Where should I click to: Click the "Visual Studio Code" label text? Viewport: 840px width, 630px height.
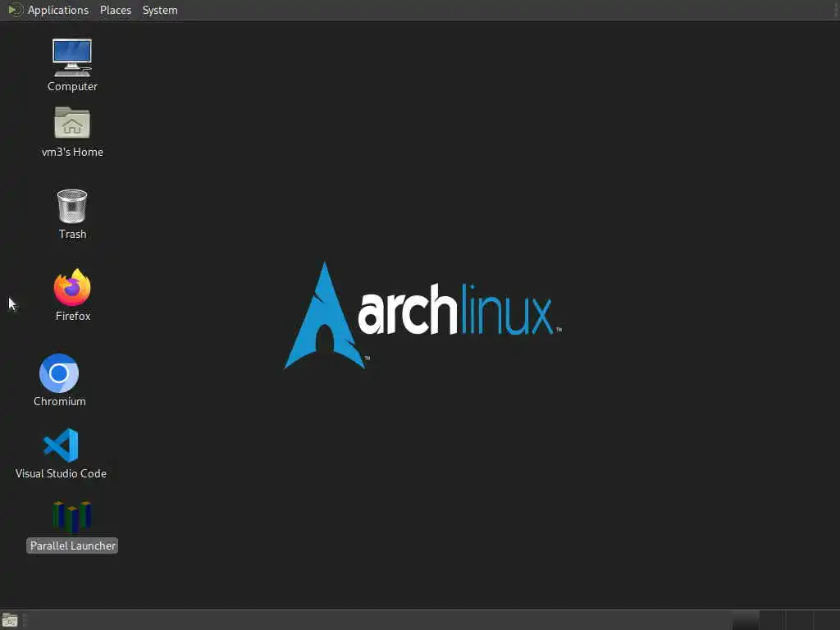pyautogui.click(x=61, y=473)
